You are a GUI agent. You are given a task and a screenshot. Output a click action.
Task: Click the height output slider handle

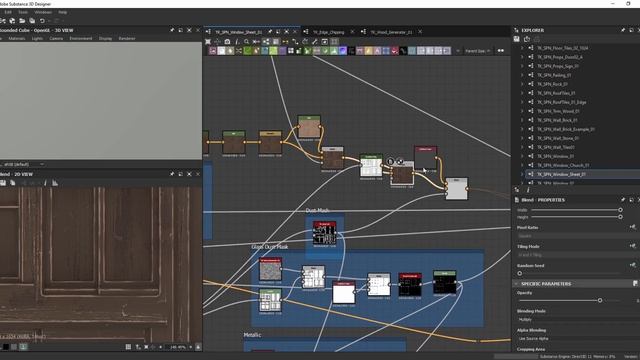tap(620, 217)
